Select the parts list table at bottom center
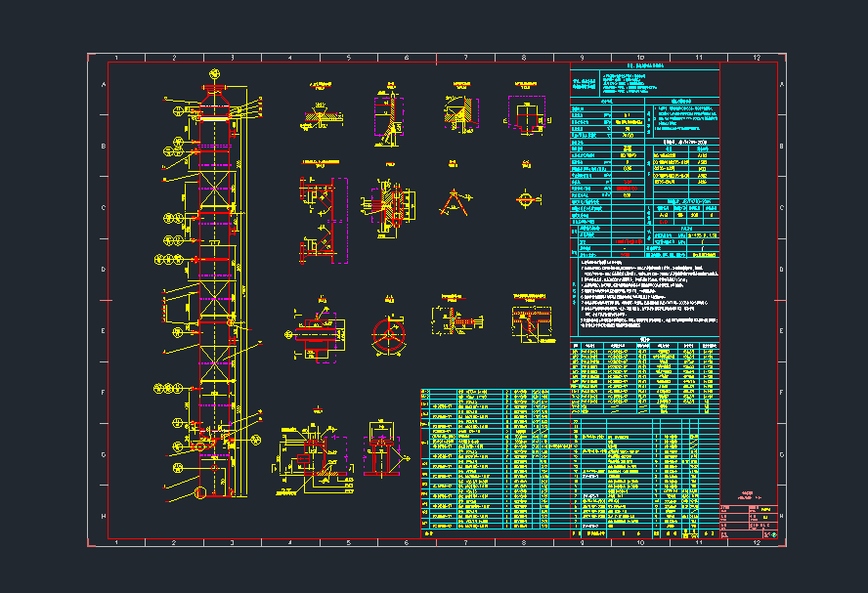Viewport: 868px width, 593px height. [x=499, y=461]
